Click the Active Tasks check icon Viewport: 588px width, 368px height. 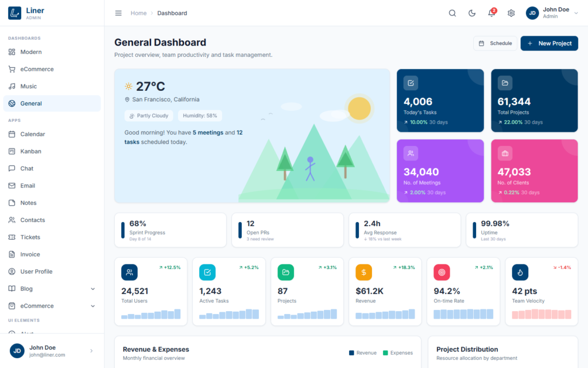207,272
